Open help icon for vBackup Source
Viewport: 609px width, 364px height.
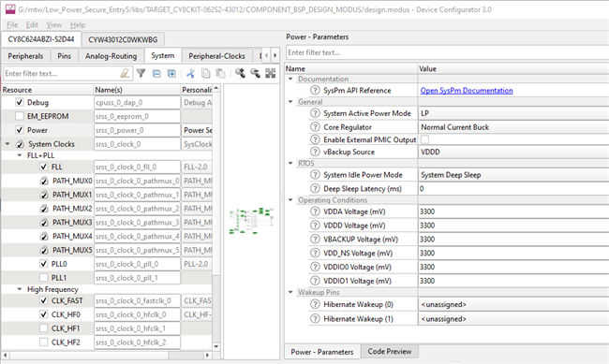click(x=315, y=153)
